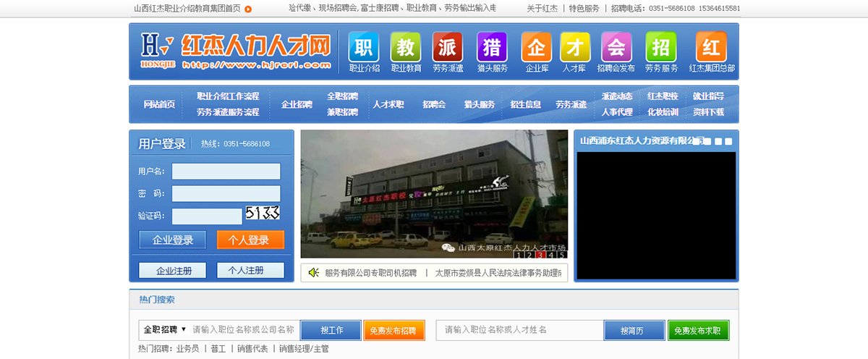Click the 招聘会发布 icon
The image size is (868, 359).
[x=616, y=48]
